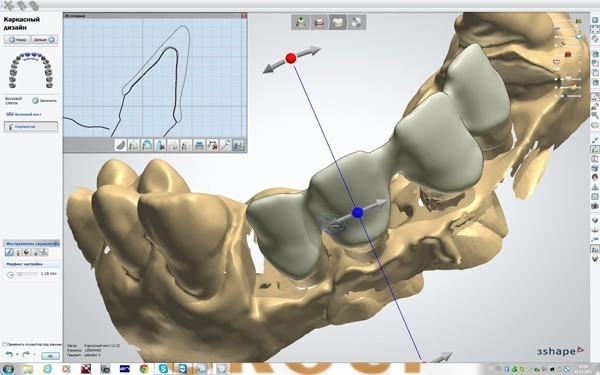Open TeamViewer from the taskbar
This screenshot has width=600, height=375.
pyautogui.click(x=183, y=369)
